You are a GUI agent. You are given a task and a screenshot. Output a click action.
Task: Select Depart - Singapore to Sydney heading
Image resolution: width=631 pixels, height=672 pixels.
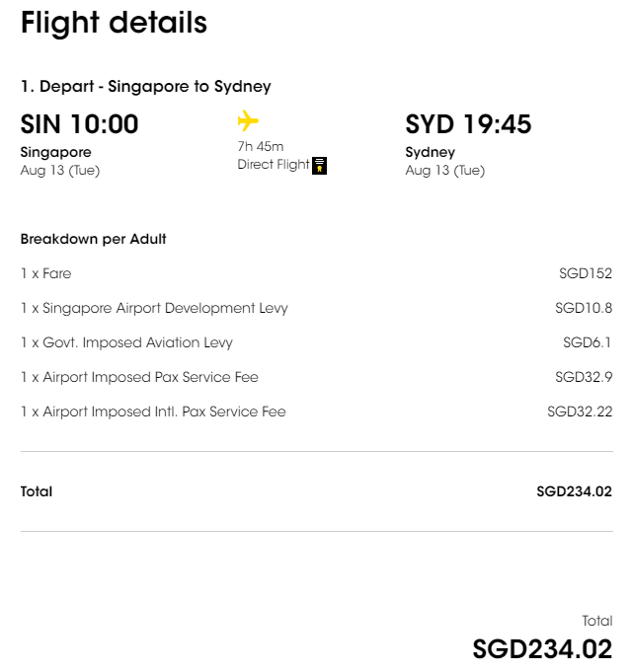(x=146, y=87)
